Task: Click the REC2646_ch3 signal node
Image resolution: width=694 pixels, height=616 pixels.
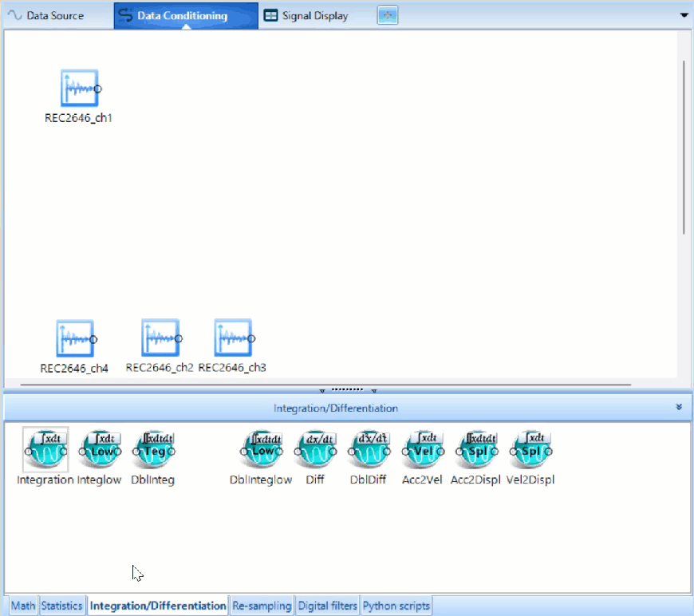Action: pos(233,338)
